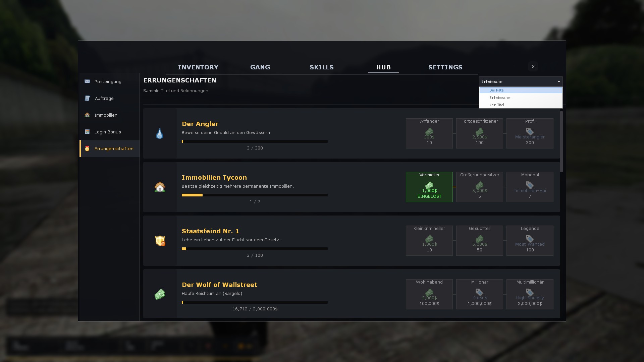Click the Login Bonus calendar icon
Image resolution: width=644 pixels, height=362 pixels.
(x=87, y=131)
